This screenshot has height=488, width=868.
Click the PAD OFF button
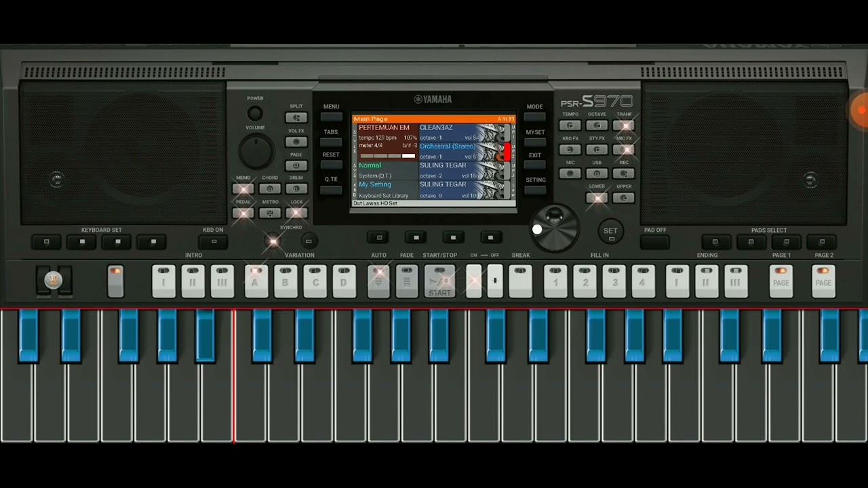tap(655, 241)
